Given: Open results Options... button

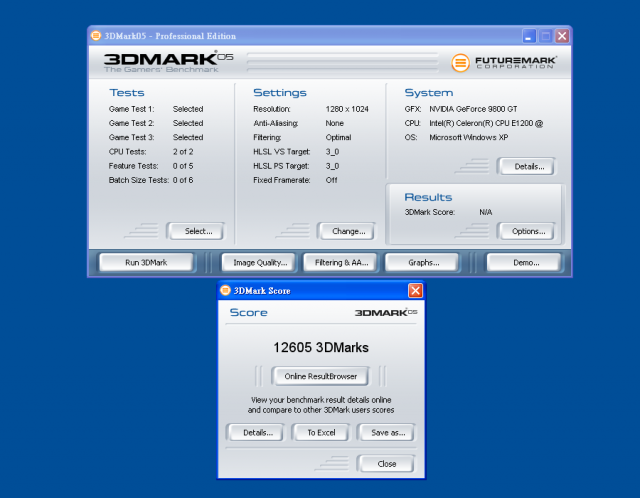Looking at the screenshot, I should point(529,231).
